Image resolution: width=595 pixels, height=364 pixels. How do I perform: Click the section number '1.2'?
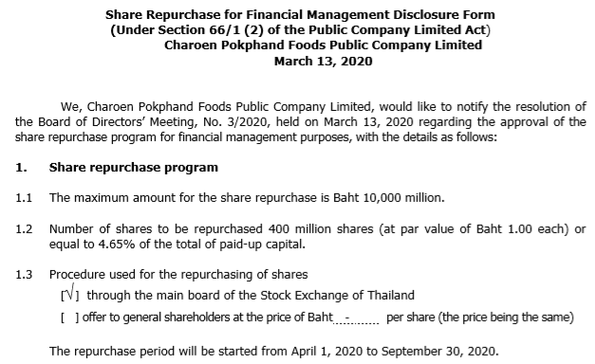tap(24, 229)
